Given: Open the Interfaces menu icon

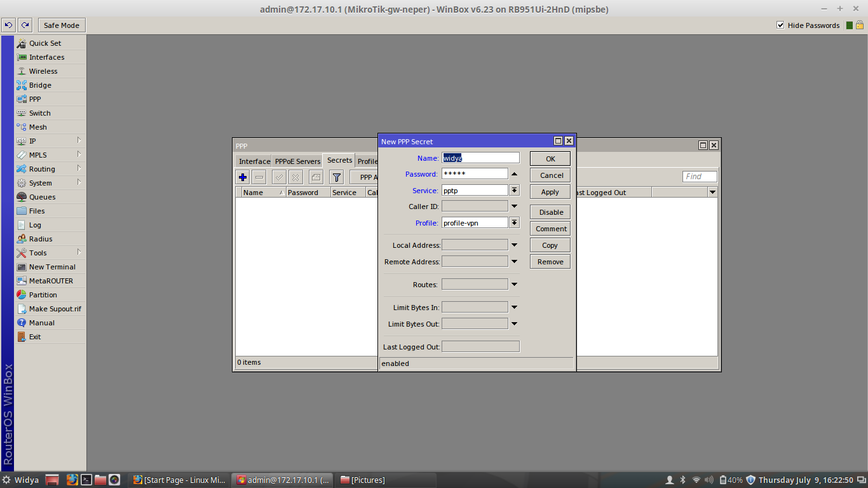Looking at the screenshot, I should (22, 57).
